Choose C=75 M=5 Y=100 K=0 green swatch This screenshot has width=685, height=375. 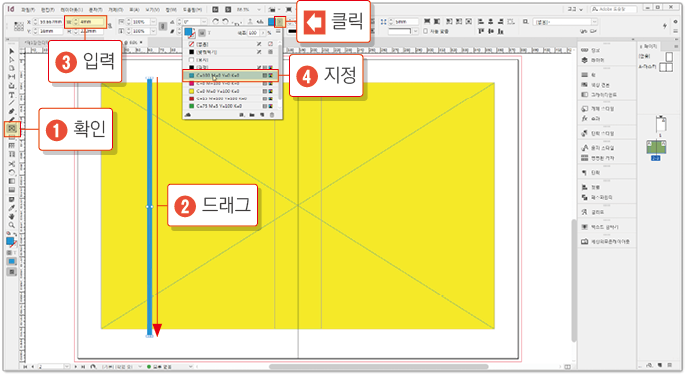[230, 106]
